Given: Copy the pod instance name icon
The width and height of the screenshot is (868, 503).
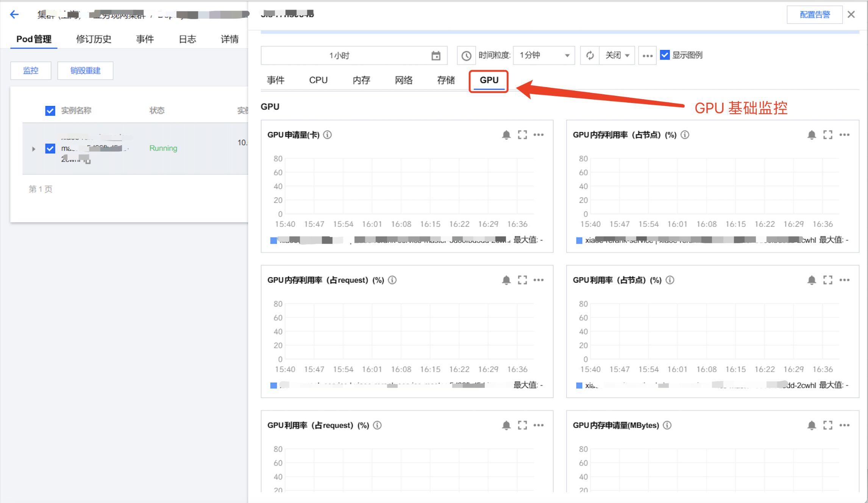Looking at the screenshot, I should pos(88,161).
